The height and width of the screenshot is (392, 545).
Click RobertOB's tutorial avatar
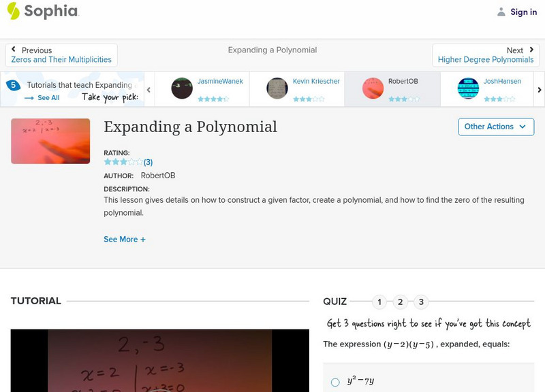(373, 88)
